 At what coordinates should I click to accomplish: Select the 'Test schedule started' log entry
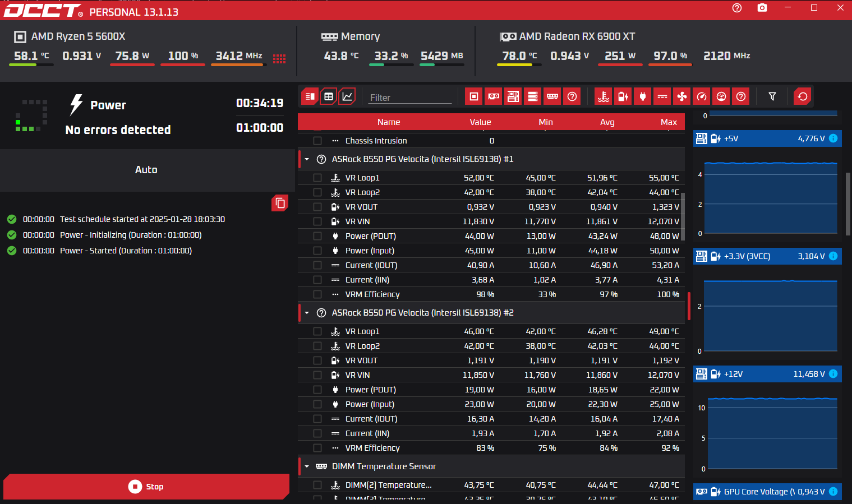pos(142,219)
